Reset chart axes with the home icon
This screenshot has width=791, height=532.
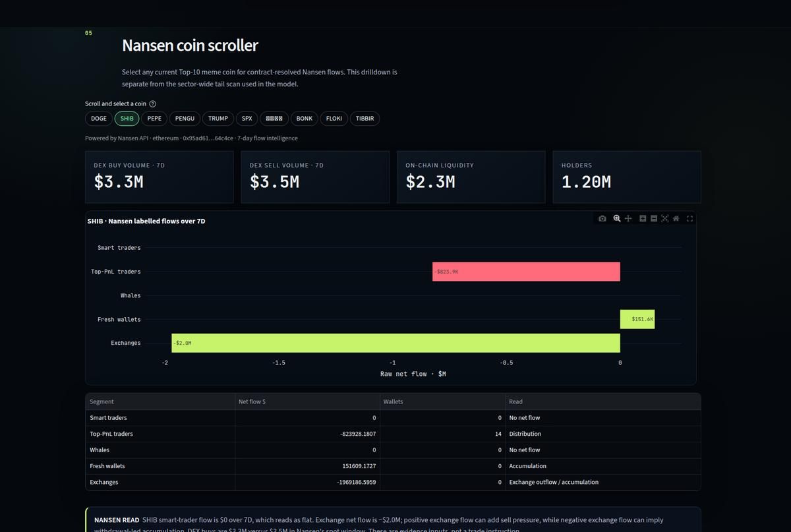pyautogui.click(x=676, y=218)
